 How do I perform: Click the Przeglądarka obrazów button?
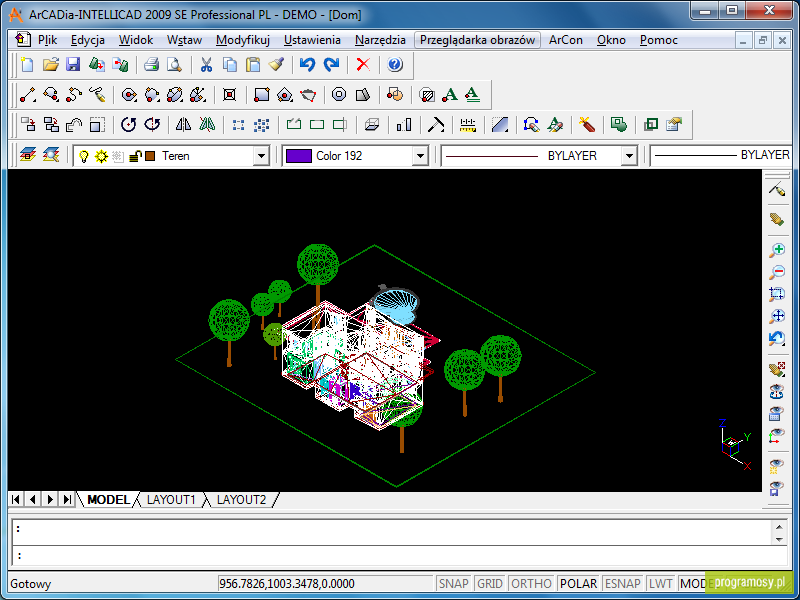click(477, 40)
